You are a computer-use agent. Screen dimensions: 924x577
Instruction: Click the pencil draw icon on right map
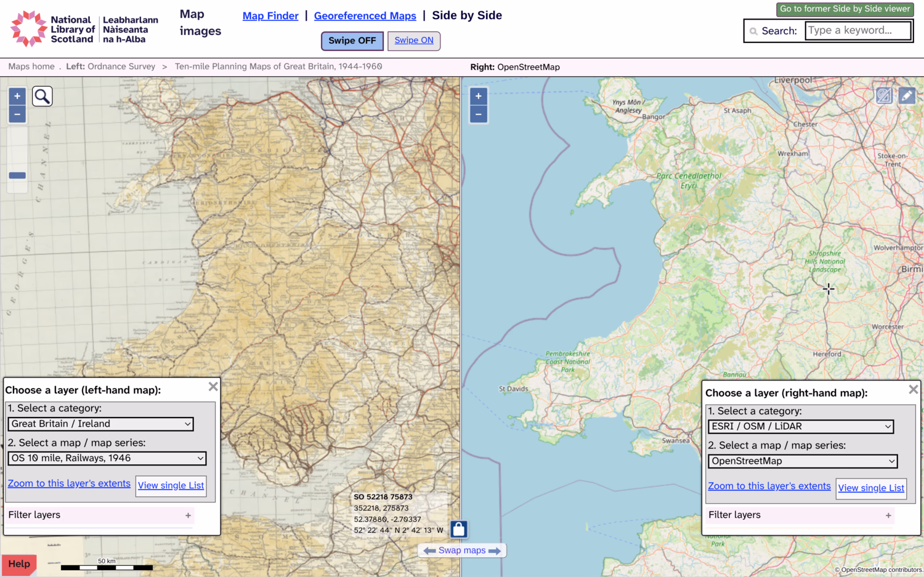tap(907, 95)
